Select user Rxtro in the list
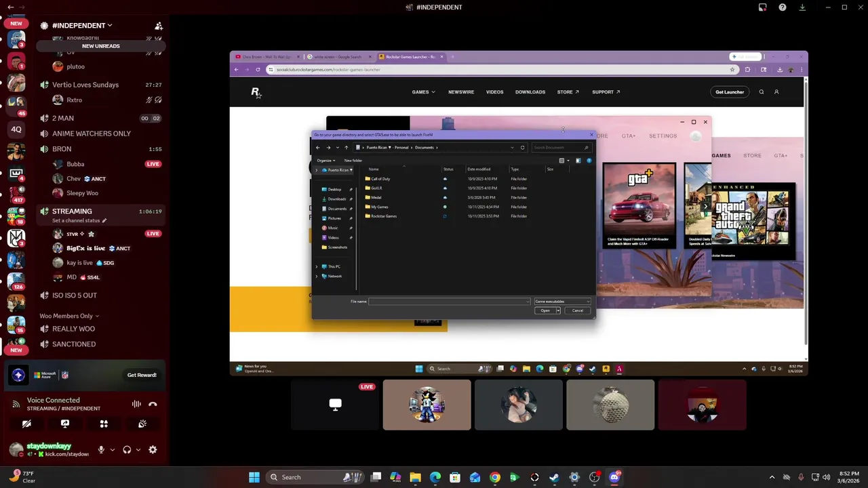 pyautogui.click(x=75, y=100)
